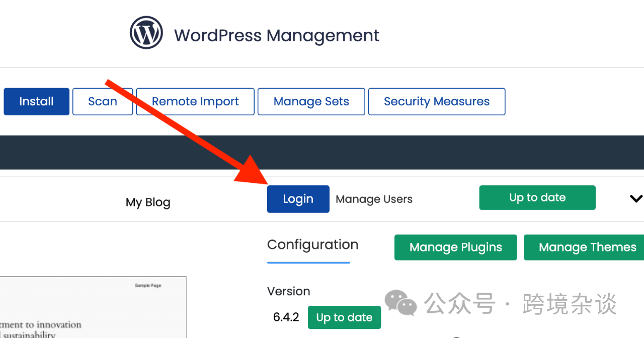Click the site preview thumbnail
644x338 pixels.
point(93,307)
